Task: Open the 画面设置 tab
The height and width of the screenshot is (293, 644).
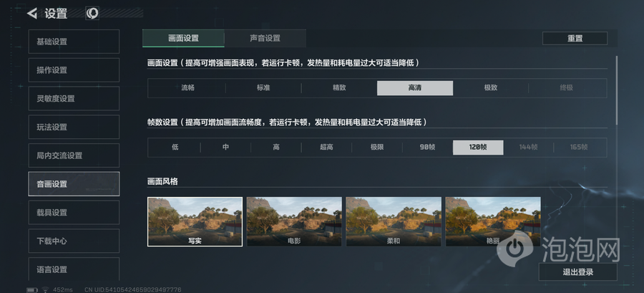Action: tap(183, 38)
